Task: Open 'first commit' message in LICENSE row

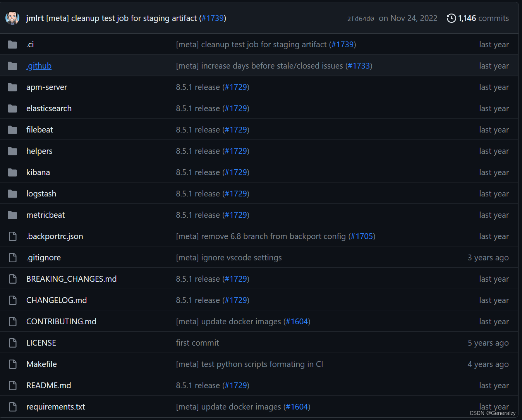Action: pos(197,343)
